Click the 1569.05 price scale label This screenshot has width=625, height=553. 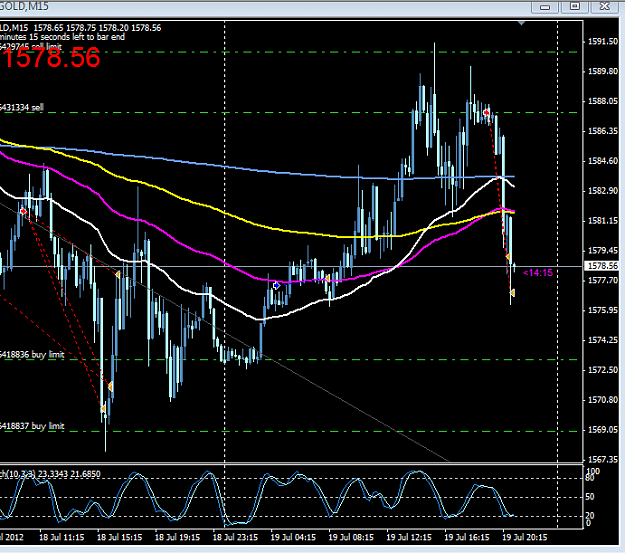[603, 430]
